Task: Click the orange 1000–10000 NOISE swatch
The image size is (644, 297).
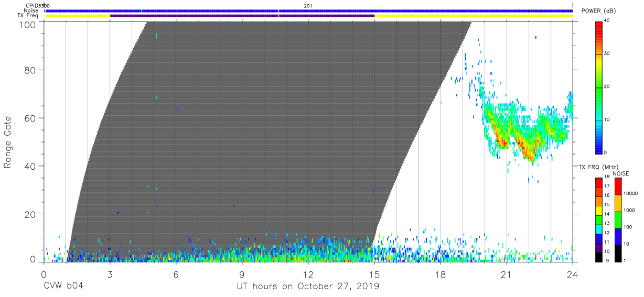Action: (x=618, y=203)
